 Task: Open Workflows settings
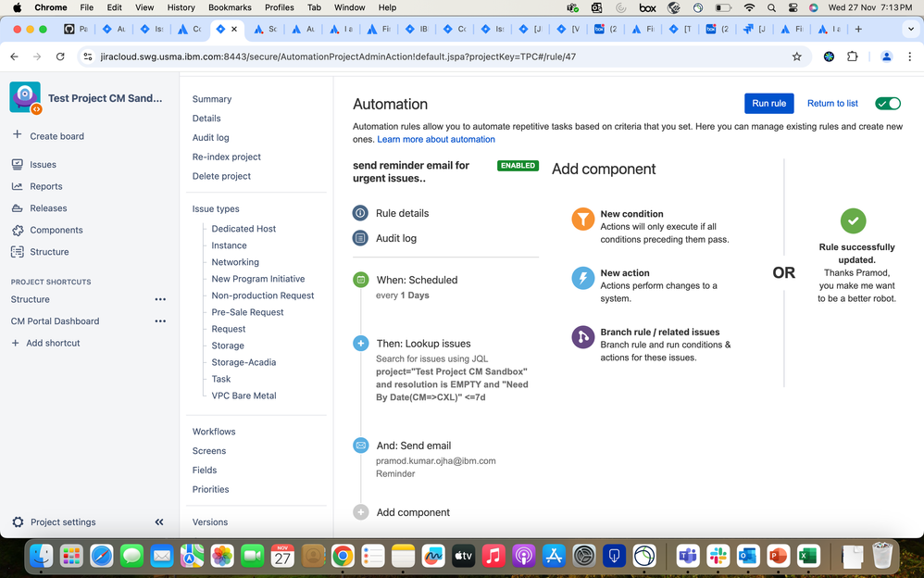214,432
